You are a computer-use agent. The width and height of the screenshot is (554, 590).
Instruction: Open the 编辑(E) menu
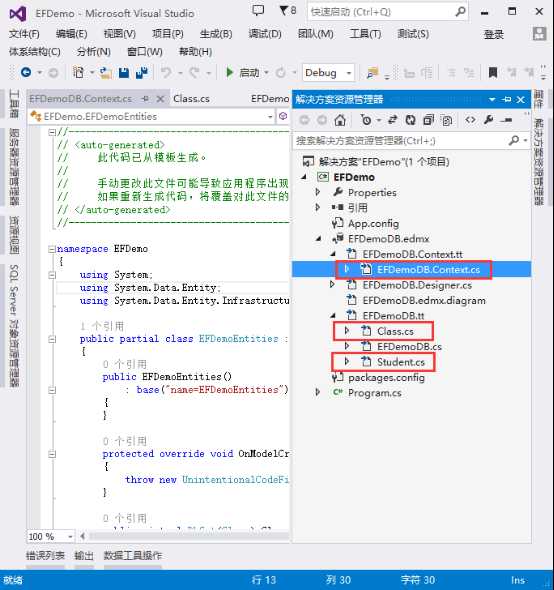click(x=72, y=34)
